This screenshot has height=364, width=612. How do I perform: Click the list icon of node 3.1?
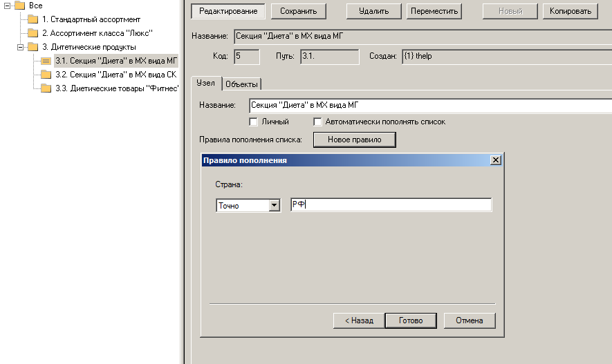point(46,61)
